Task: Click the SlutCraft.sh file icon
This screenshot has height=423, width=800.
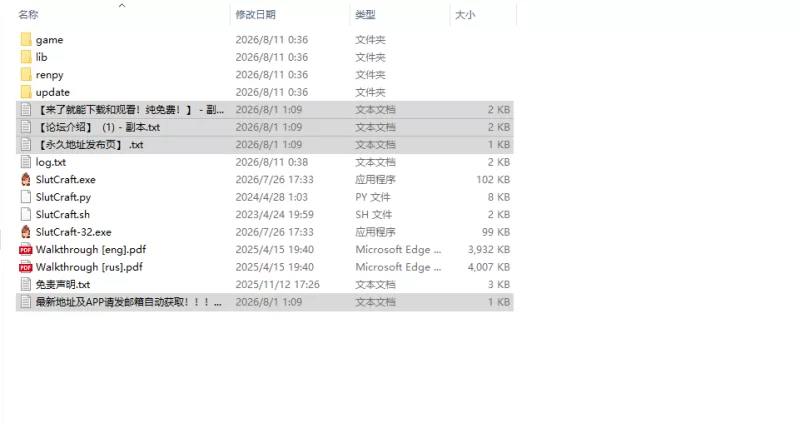Action: pos(26,214)
